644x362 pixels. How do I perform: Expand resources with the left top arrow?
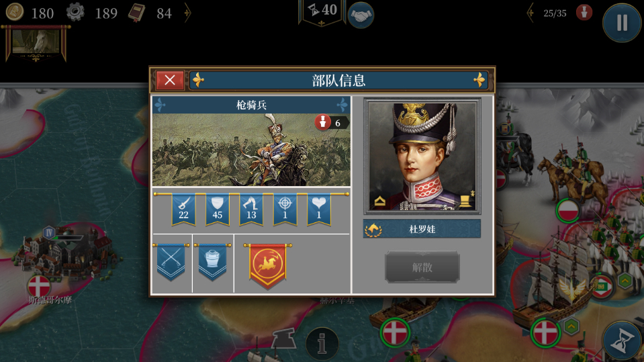[x=187, y=13]
